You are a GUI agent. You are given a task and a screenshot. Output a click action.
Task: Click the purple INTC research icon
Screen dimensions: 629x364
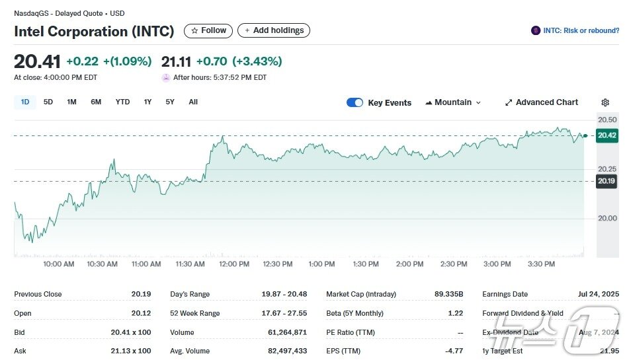pos(535,30)
